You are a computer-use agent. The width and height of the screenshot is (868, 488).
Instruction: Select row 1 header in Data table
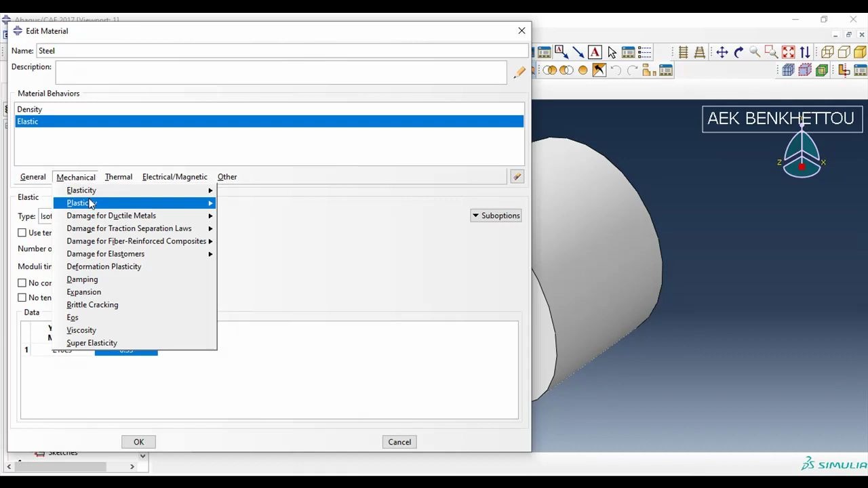pyautogui.click(x=26, y=350)
